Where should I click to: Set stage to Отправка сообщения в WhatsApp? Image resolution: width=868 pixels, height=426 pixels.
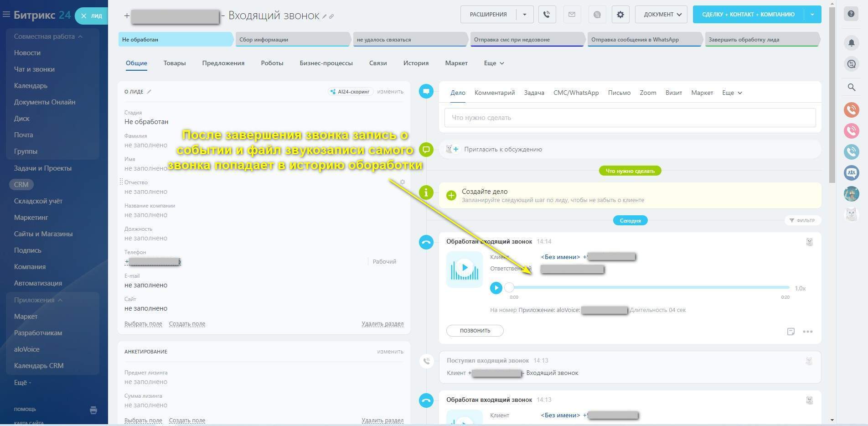[645, 40]
